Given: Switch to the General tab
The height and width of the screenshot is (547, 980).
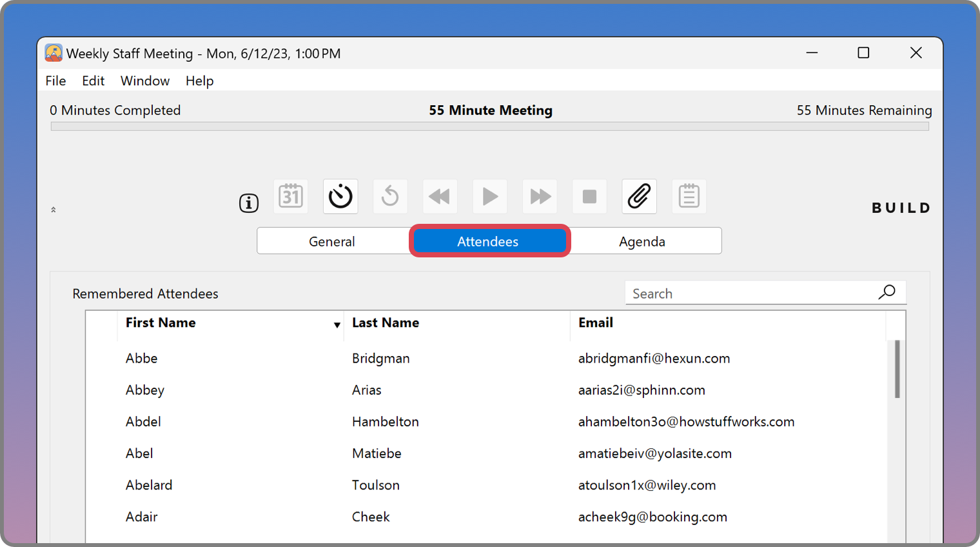Looking at the screenshot, I should [332, 241].
